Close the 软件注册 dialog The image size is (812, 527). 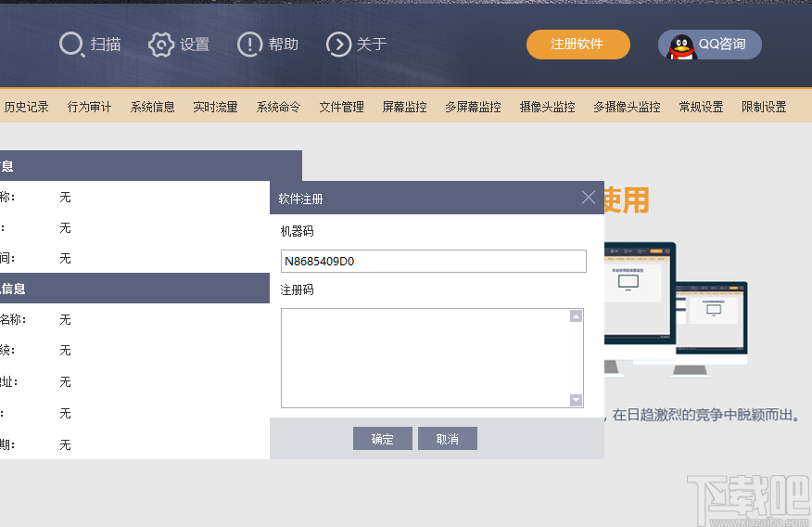point(589,197)
